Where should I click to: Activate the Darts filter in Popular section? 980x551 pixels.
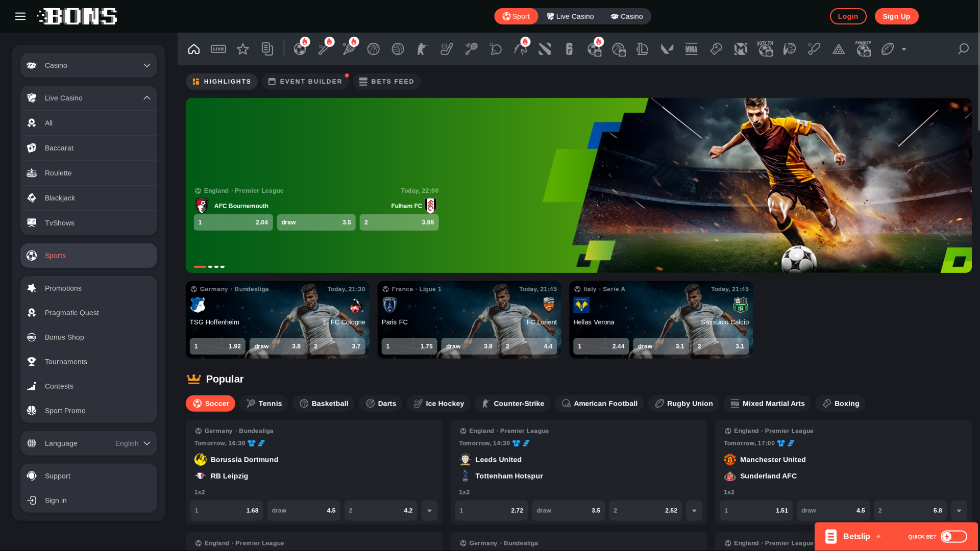(x=380, y=403)
